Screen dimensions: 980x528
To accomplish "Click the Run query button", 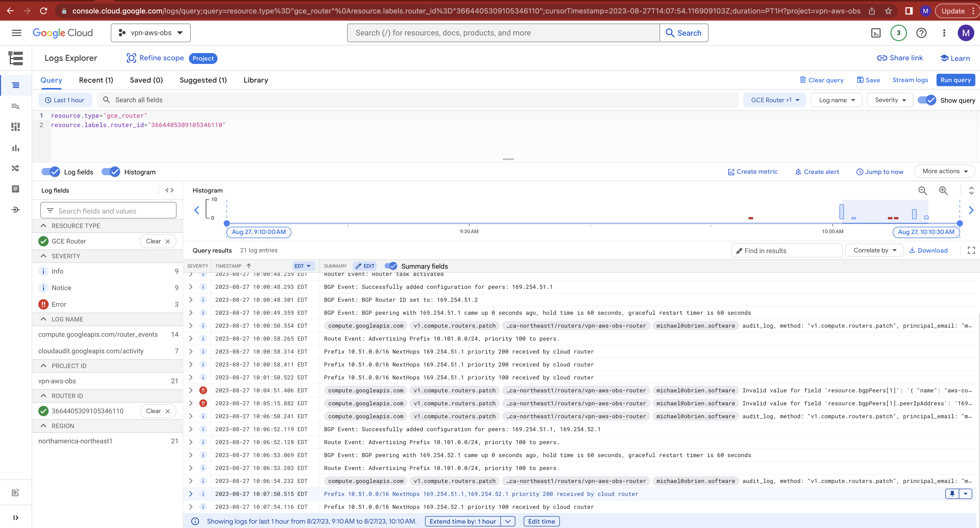I will pyautogui.click(x=955, y=80).
